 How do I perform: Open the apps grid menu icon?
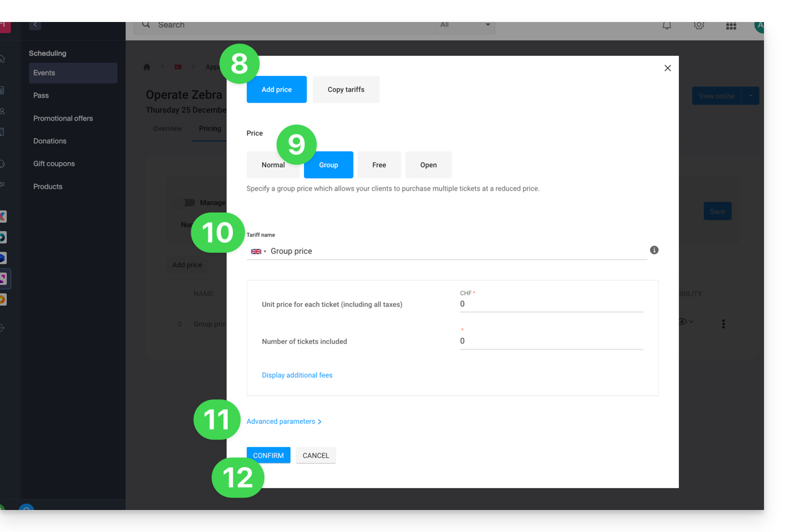[x=731, y=25]
